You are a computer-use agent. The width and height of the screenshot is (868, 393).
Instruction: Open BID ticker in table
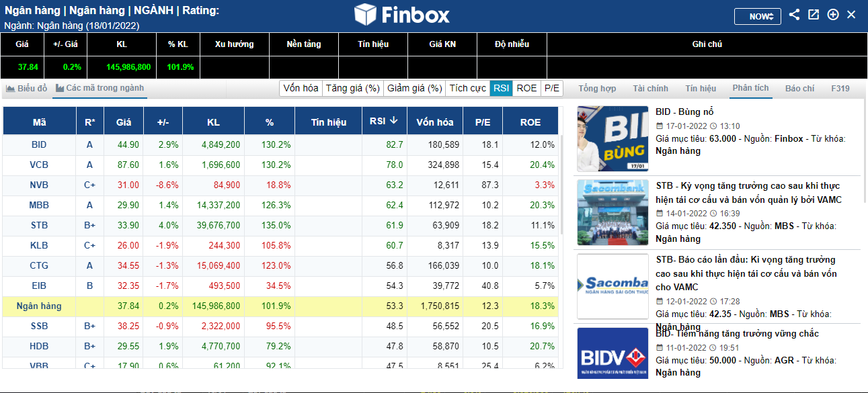pyautogui.click(x=39, y=144)
